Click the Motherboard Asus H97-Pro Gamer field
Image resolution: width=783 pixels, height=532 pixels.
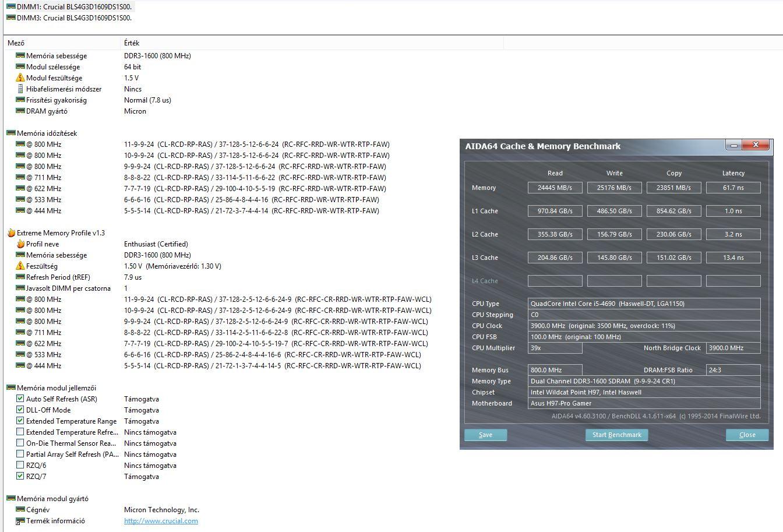click(644, 403)
